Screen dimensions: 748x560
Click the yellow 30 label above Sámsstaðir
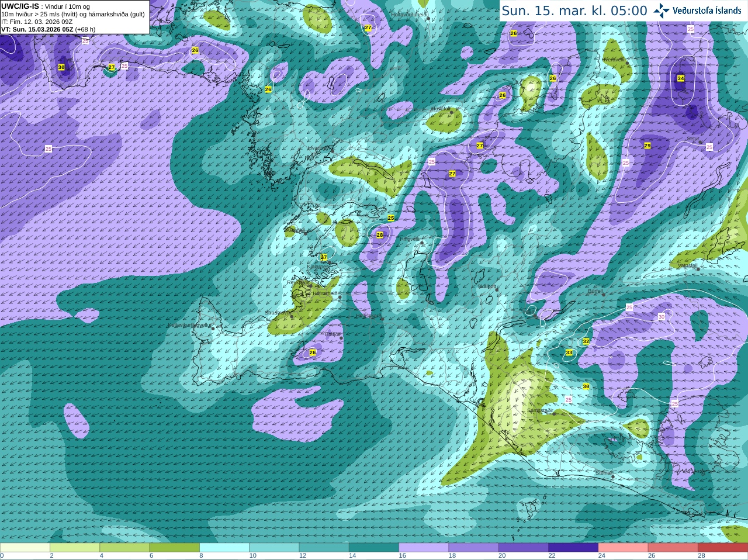point(586,386)
